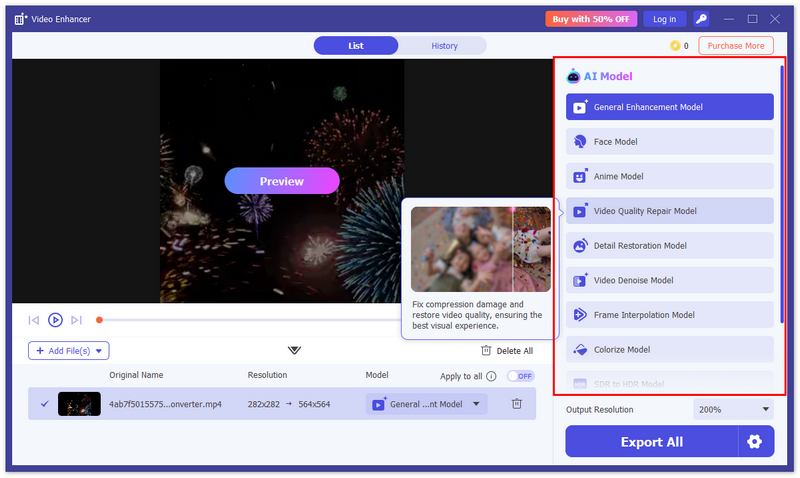Collapse the panel with the down chevron
Image resolution: width=800 pixels, height=478 pixels.
click(294, 350)
